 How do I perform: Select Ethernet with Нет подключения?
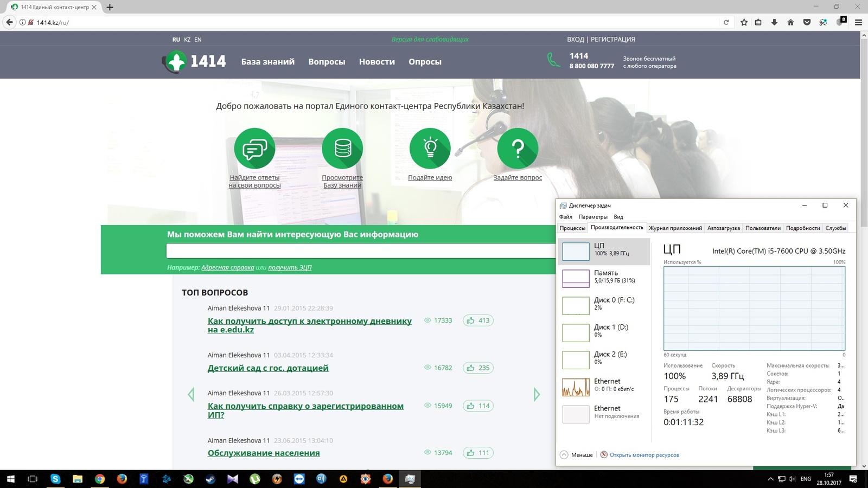604,414
